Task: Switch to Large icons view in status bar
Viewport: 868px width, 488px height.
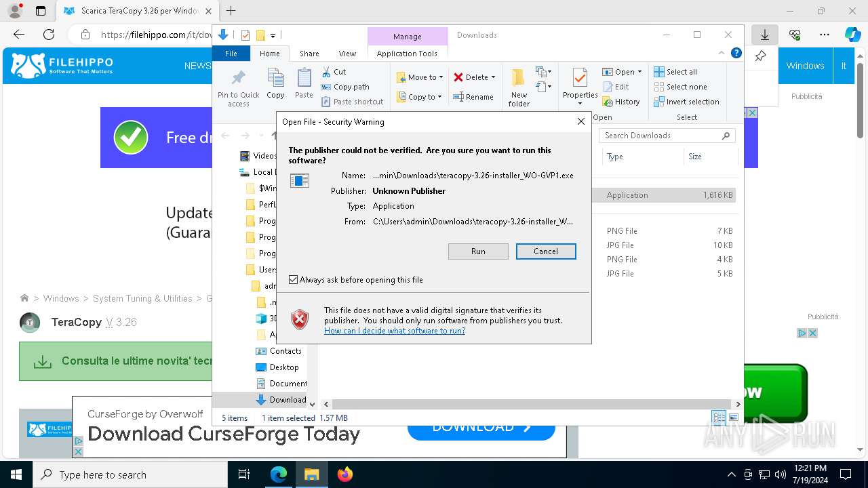Action: pyautogui.click(x=733, y=418)
